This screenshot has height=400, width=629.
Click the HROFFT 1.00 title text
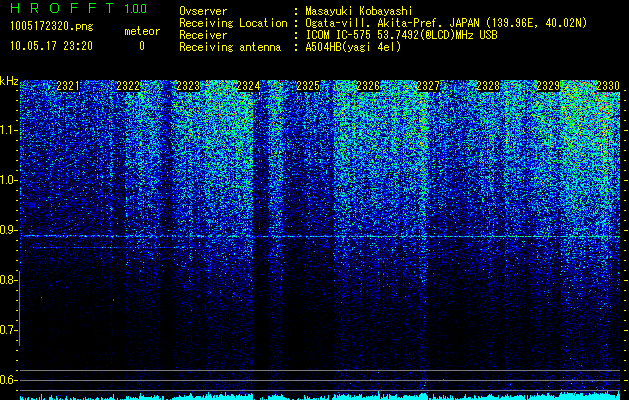[x=79, y=8]
